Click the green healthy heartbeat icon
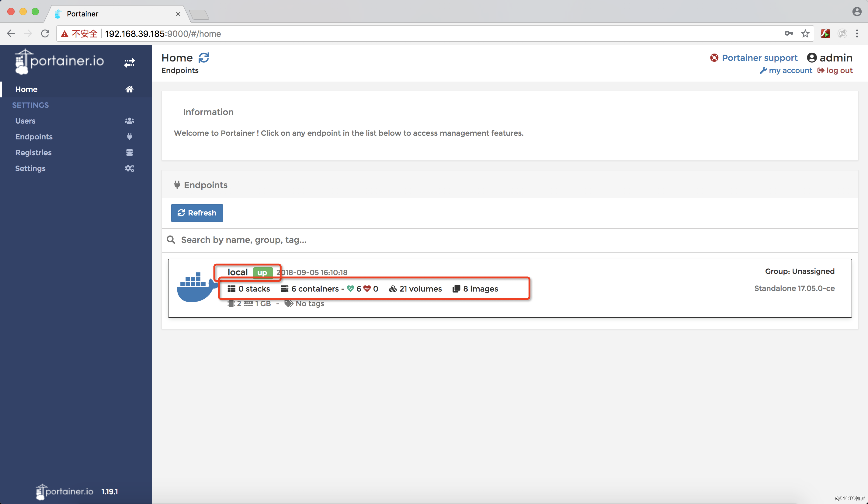This screenshot has width=868, height=504. coord(350,289)
